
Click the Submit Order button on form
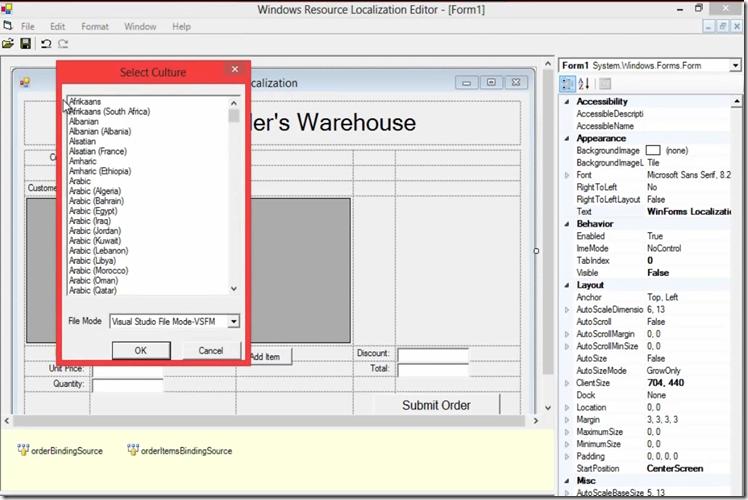pos(436,405)
